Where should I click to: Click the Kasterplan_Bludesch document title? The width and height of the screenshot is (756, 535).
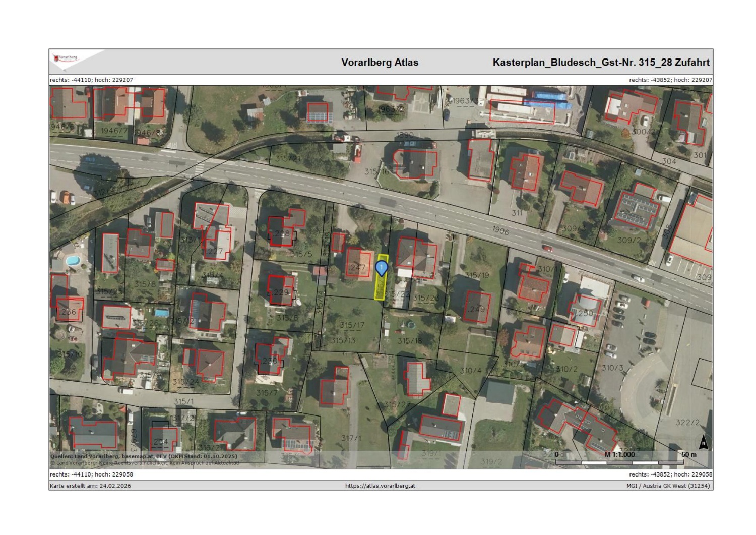(601, 63)
